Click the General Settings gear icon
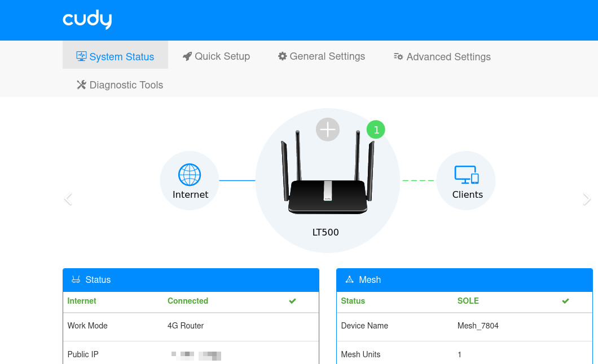The width and height of the screenshot is (598, 364). 282,56
